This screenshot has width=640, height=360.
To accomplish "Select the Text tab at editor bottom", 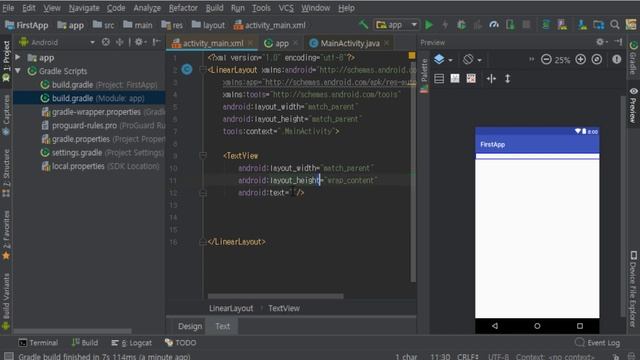I will coord(222,326).
